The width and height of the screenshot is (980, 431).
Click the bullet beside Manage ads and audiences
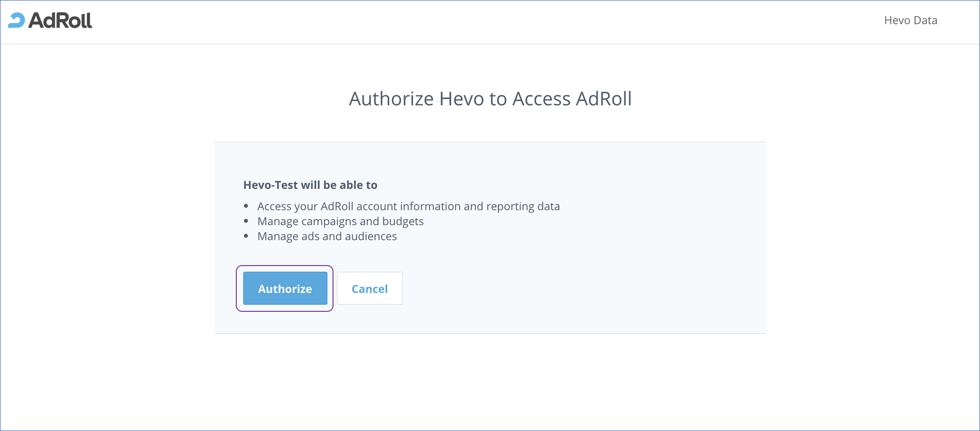pos(246,236)
